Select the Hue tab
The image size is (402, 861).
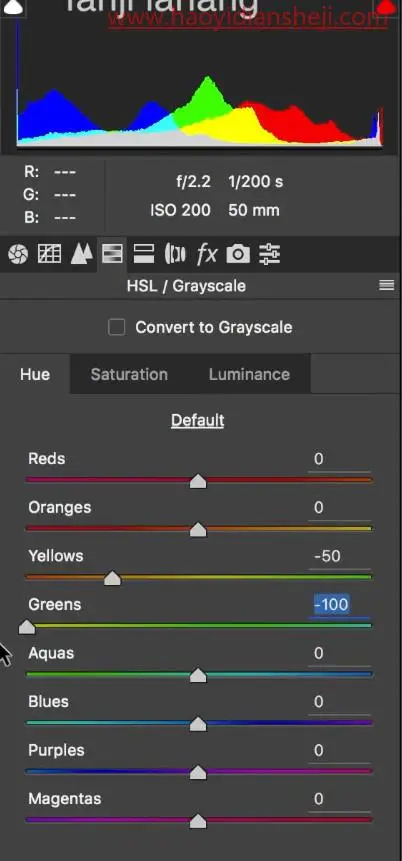pyautogui.click(x=35, y=374)
